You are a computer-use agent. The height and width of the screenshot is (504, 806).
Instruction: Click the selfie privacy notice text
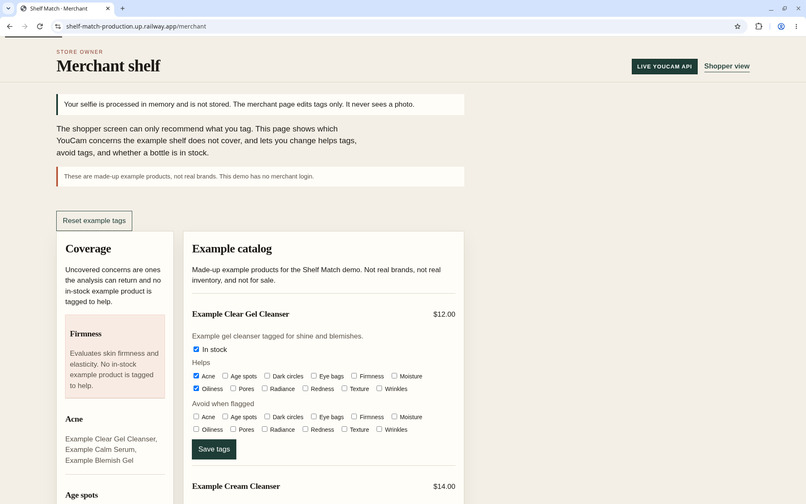pyautogui.click(x=239, y=104)
